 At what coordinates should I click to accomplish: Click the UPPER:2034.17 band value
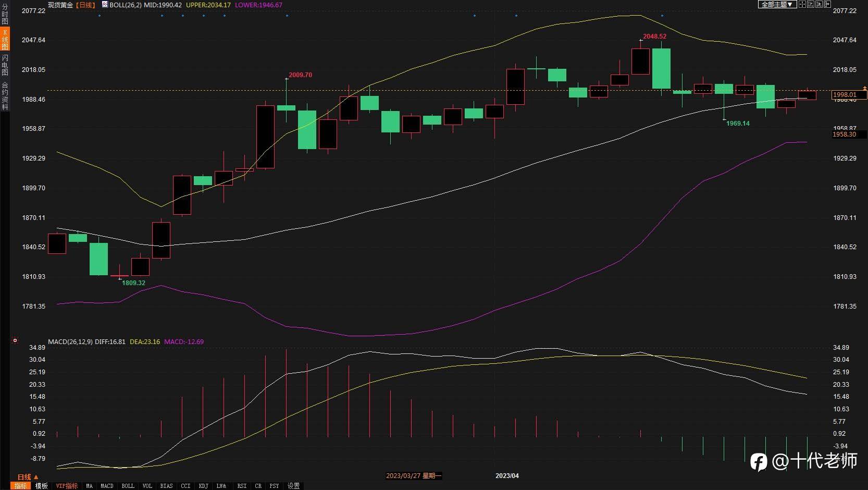tap(208, 5)
